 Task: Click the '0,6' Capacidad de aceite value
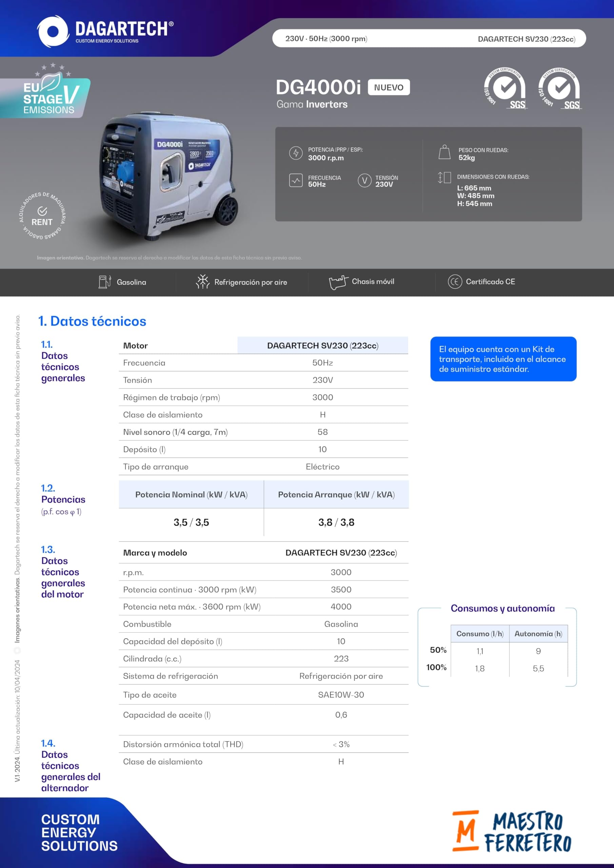coord(341,715)
